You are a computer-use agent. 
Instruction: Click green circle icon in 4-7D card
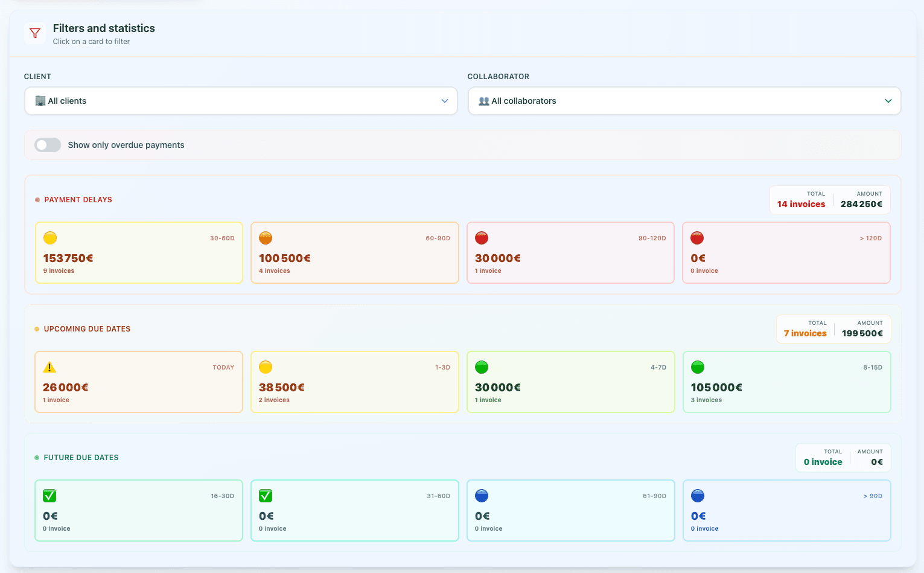point(482,367)
